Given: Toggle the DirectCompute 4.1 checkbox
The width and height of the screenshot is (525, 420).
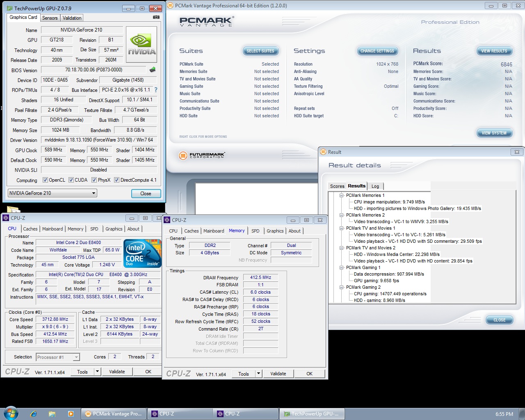Looking at the screenshot, I should coord(116,180).
